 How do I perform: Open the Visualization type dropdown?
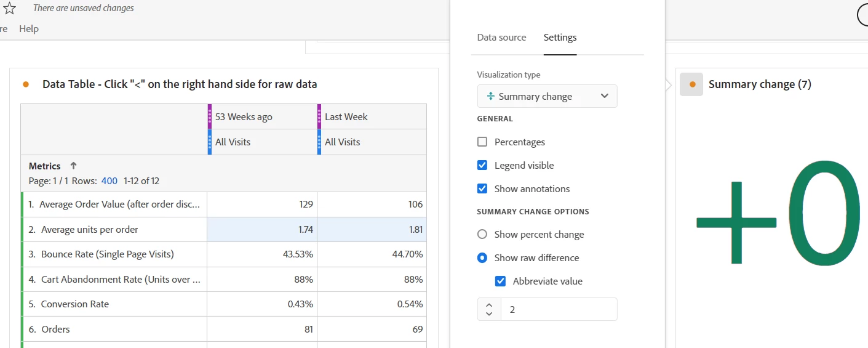pos(547,96)
